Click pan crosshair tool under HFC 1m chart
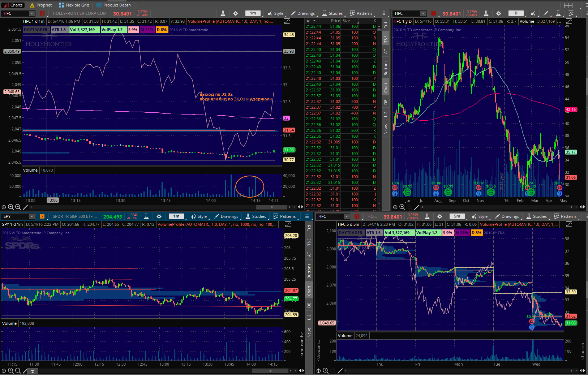Image resolution: width=588 pixels, height=375 pixels. [4, 207]
